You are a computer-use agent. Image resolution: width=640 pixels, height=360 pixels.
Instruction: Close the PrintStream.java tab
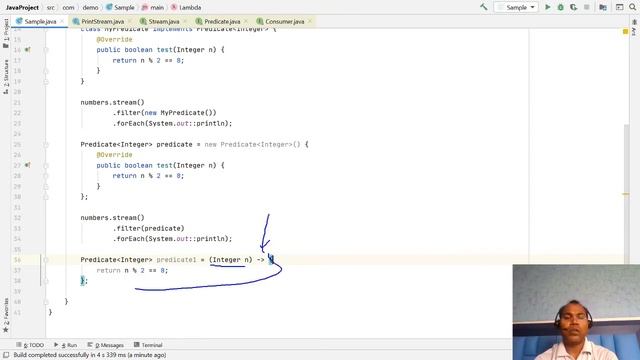[x=130, y=21]
